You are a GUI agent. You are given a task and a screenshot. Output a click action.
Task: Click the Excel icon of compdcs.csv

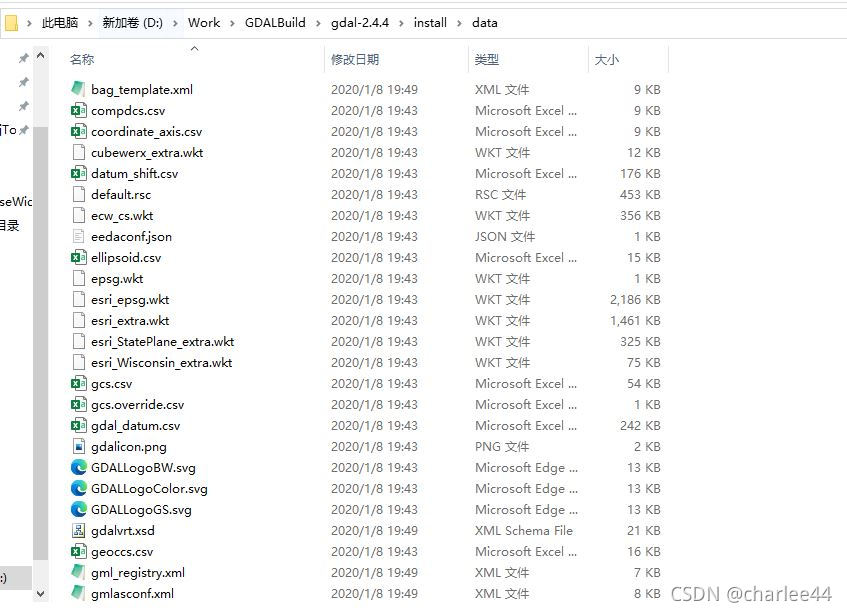pos(78,110)
